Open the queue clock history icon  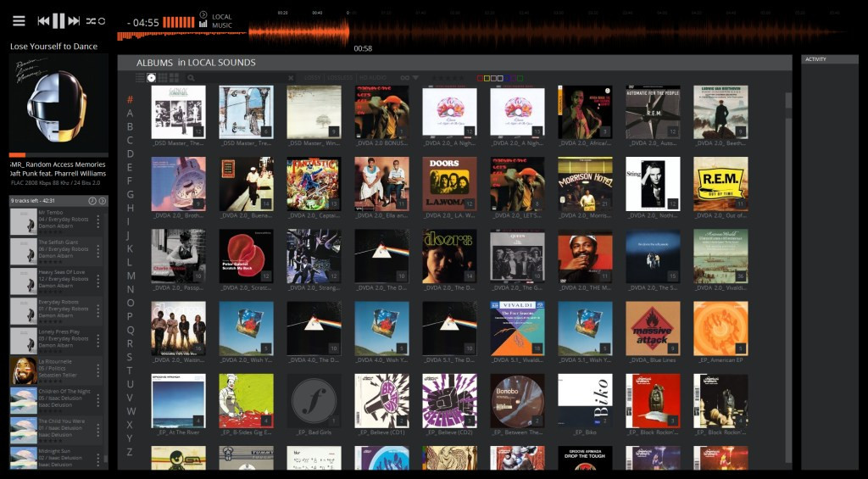pos(92,200)
